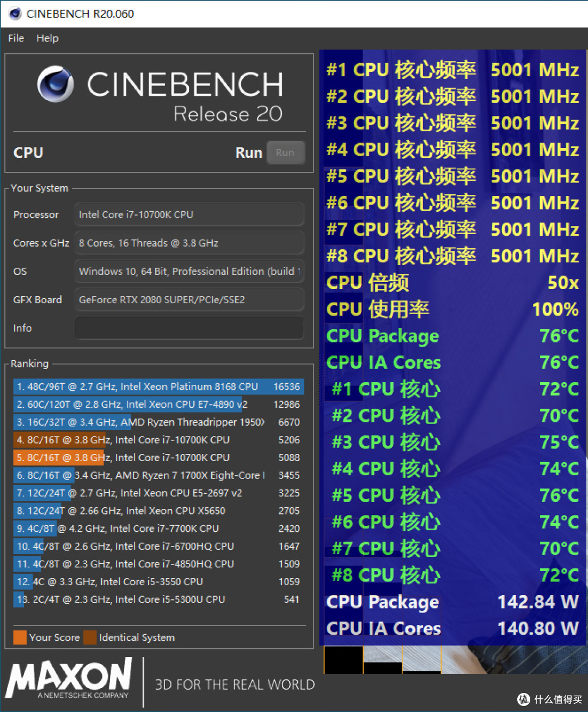588x712 pixels.
Task: Click the empty Info text field
Action: point(189,328)
